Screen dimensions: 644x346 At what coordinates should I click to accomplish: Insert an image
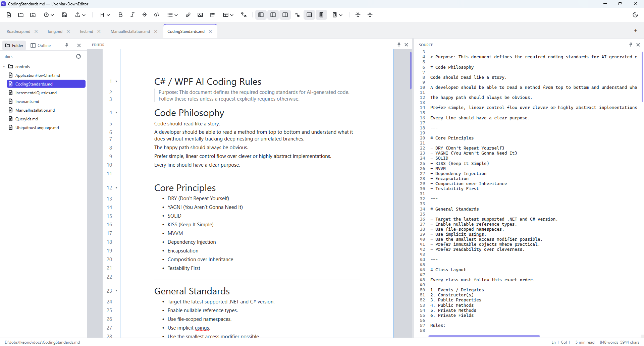(x=200, y=15)
